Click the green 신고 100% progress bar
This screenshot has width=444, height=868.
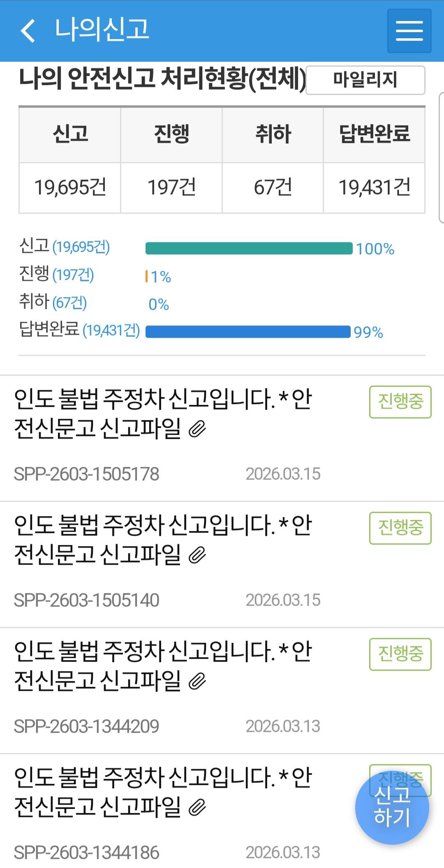249,249
